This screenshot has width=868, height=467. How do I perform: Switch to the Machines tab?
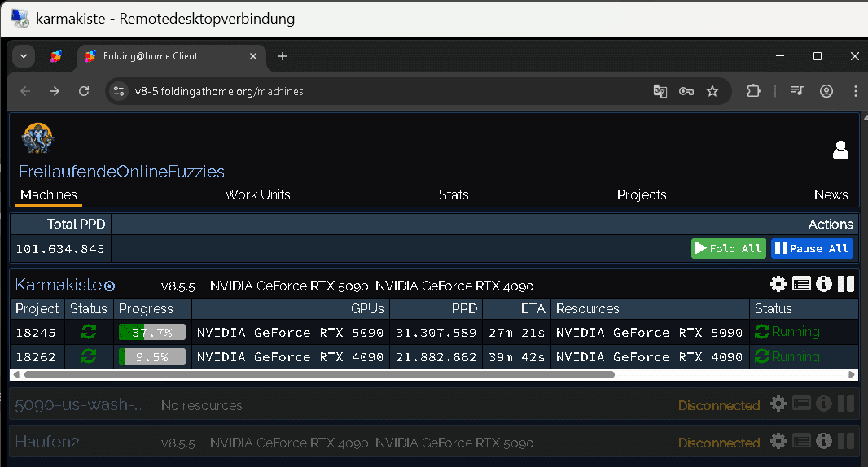(49, 194)
